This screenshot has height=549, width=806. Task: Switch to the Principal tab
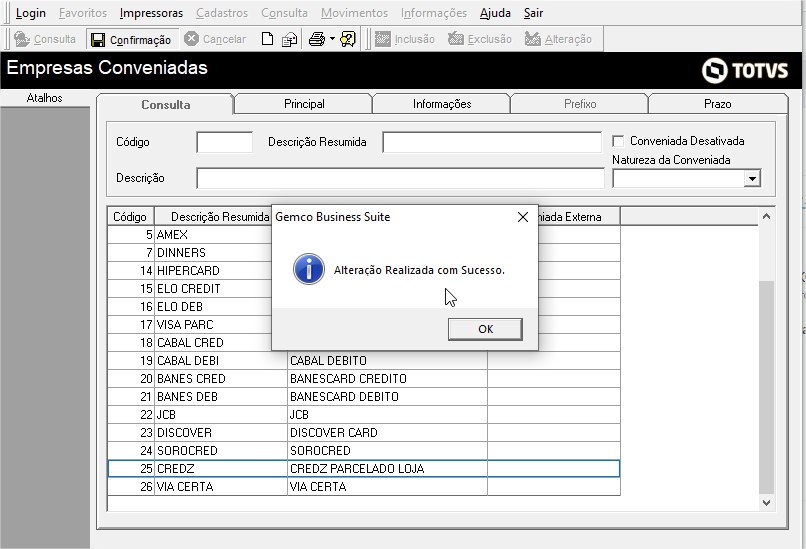(304, 104)
